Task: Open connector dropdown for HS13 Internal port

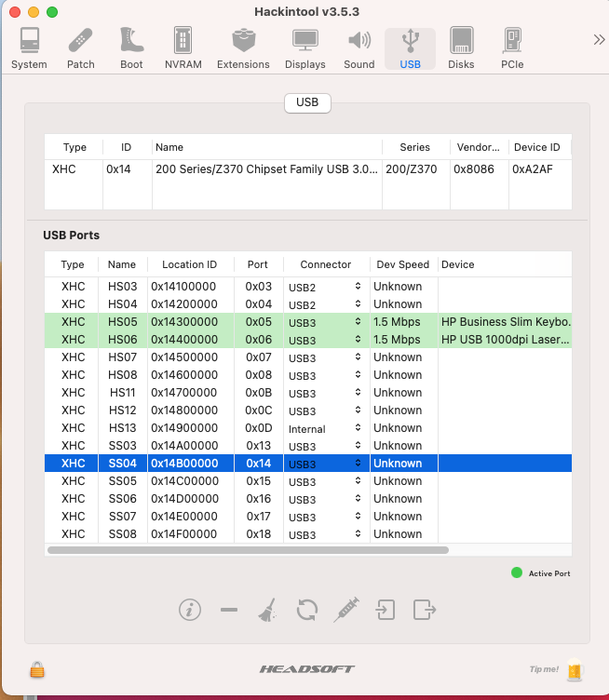Action: [x=325, y=428]
